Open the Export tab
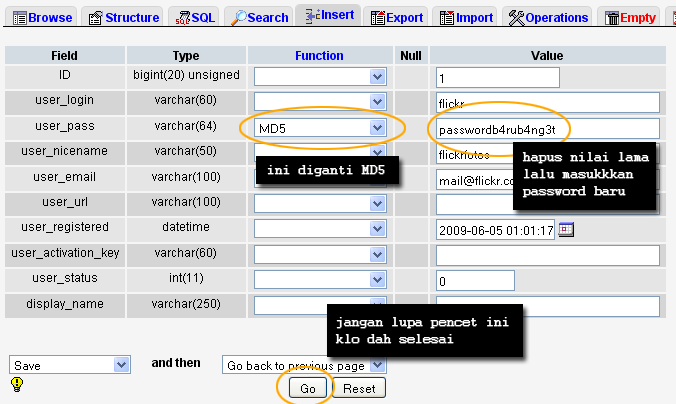The image size is (676, 404). pyautogui.click(x=396, y=17)
